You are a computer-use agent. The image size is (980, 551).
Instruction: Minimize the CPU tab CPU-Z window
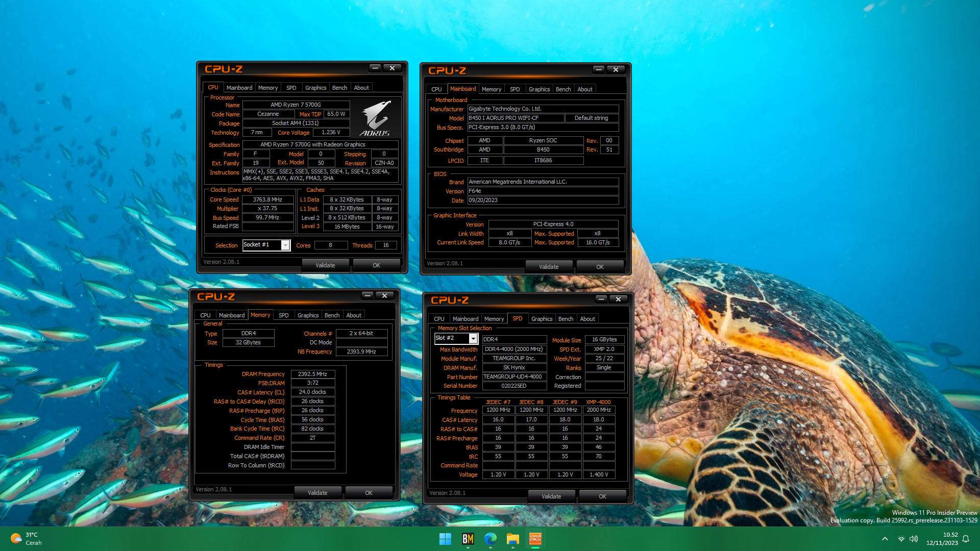[x=375, y=68]
